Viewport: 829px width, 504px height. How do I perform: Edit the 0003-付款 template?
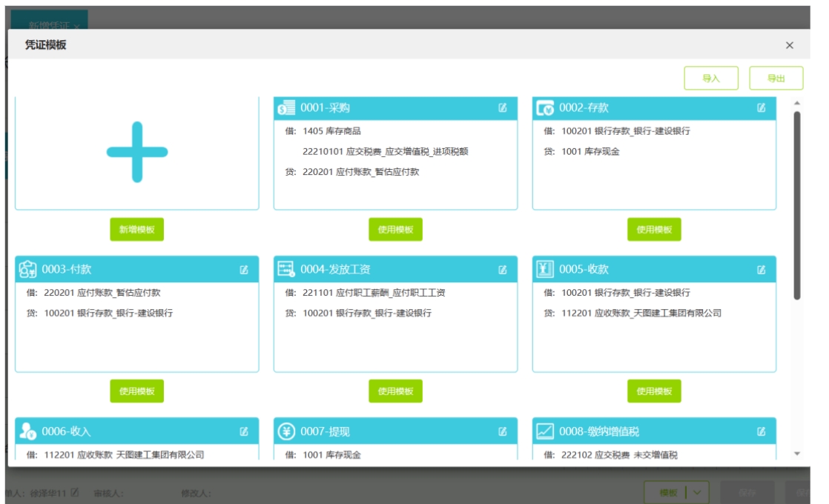point(244,270)
